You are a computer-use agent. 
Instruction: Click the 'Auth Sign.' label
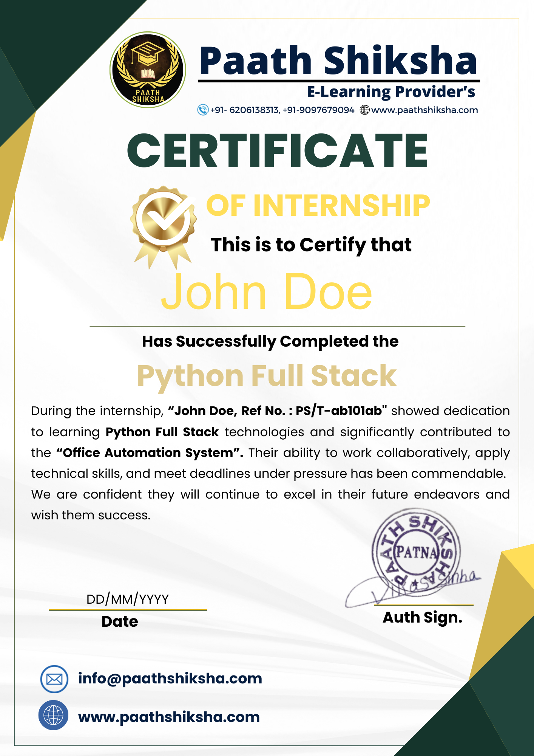pyautogui.click(x=423, y=618)
